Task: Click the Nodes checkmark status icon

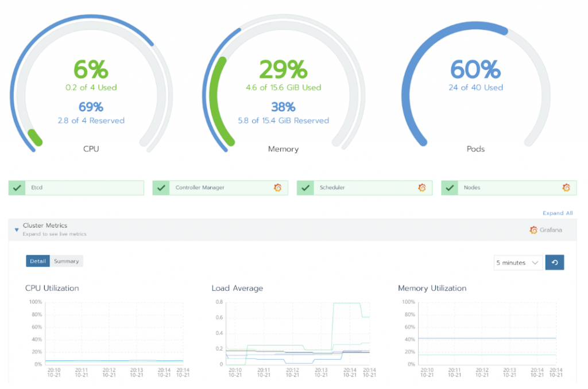Action: [450, 188]
